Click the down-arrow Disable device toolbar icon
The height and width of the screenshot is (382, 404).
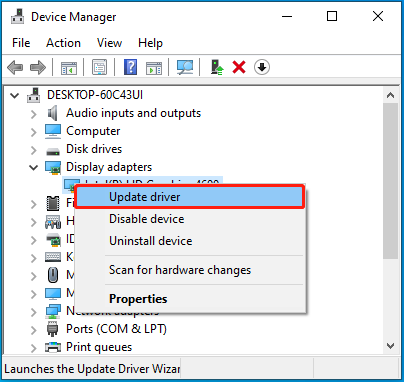(262, 67)
